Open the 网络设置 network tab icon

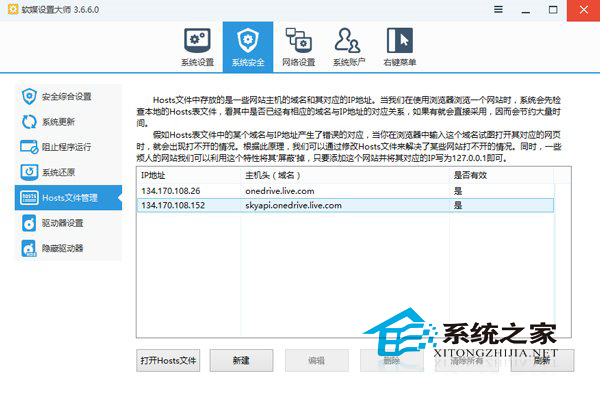point(298,41)
